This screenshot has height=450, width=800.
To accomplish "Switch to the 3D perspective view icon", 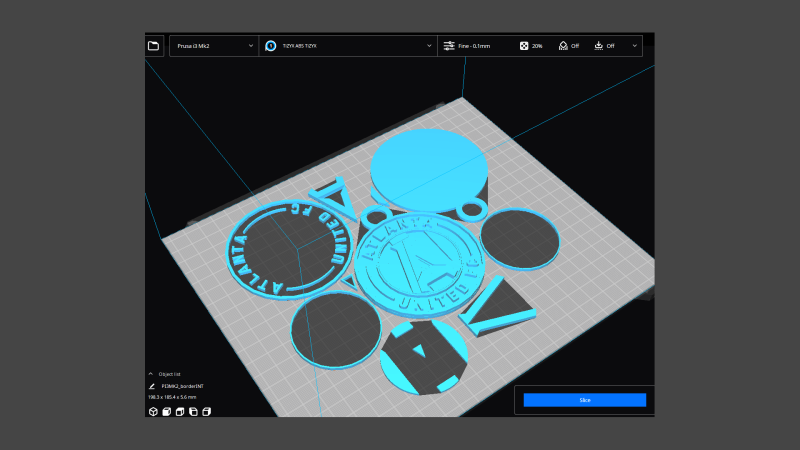I will coord(153,411).
